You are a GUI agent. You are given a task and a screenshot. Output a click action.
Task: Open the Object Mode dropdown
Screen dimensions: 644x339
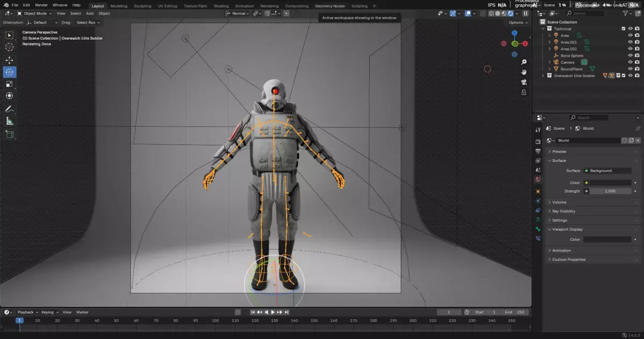pos(35,13)
